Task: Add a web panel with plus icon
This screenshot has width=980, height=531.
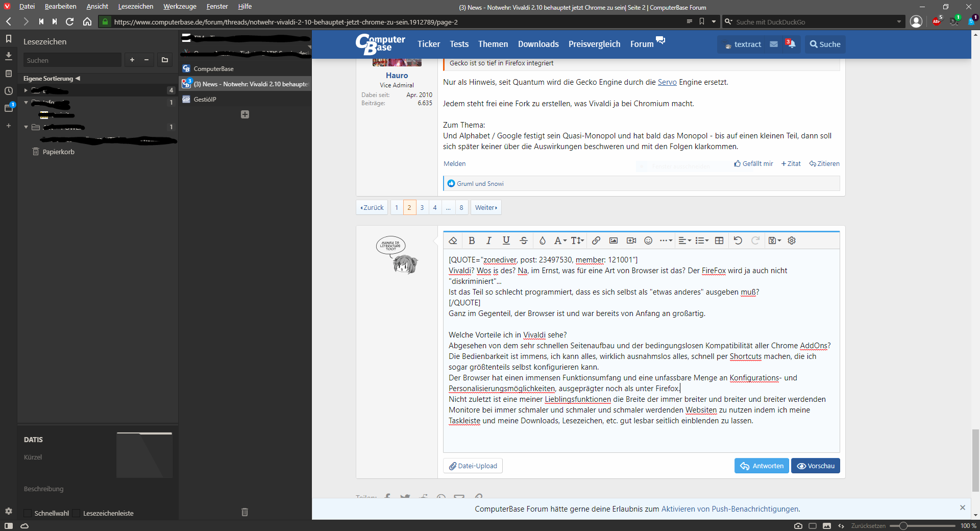Action: 9,126
